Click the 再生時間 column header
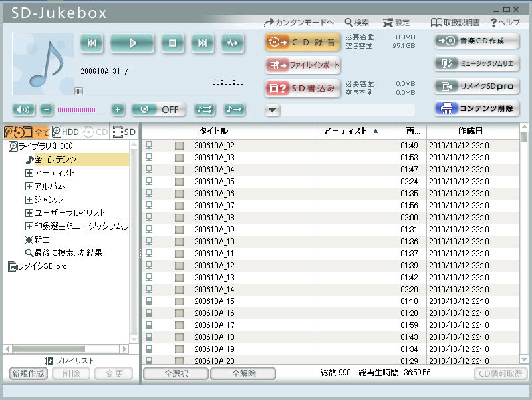Screen dimensions: 532x400 412,131
